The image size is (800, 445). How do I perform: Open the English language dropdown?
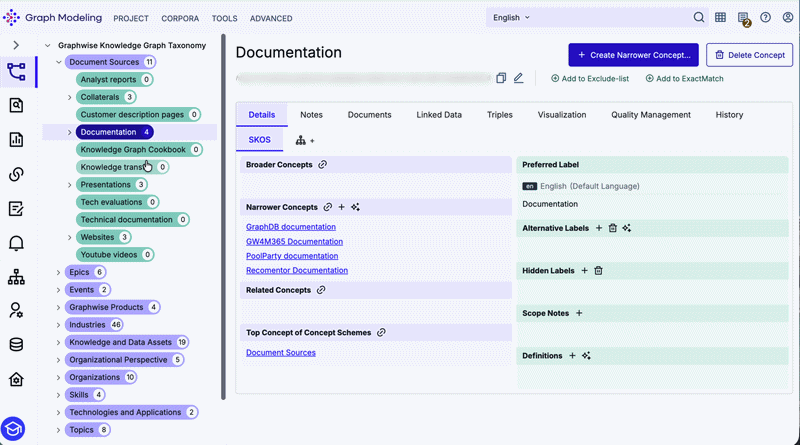(x=511, y=17)
